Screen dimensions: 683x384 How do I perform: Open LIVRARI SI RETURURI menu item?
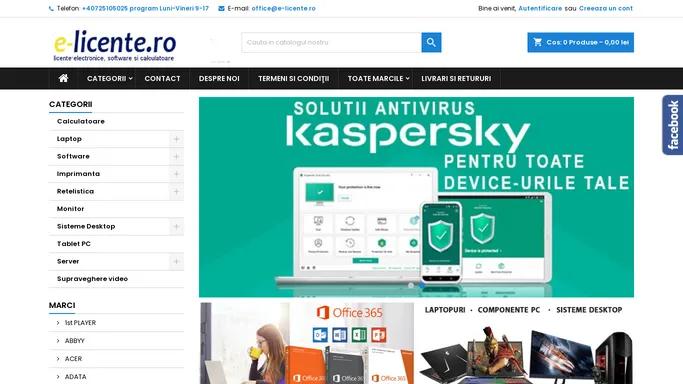(x=456, y=78)
